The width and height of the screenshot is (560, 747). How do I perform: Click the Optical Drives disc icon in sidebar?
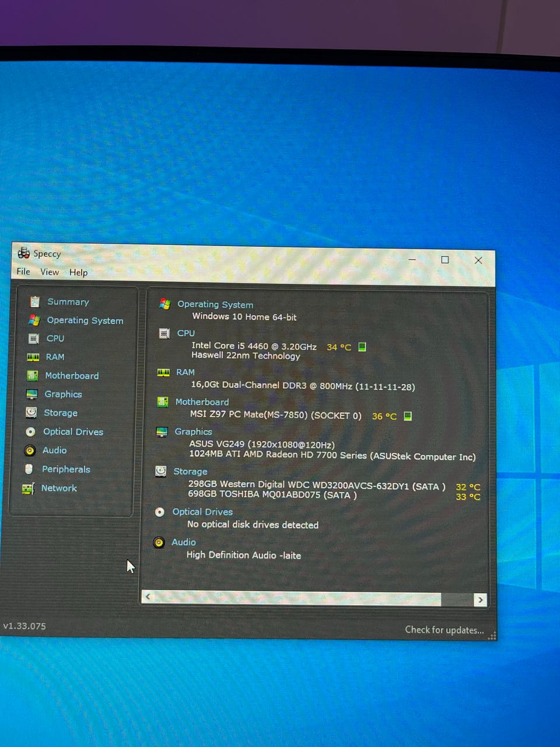click(x=30, y=432)
